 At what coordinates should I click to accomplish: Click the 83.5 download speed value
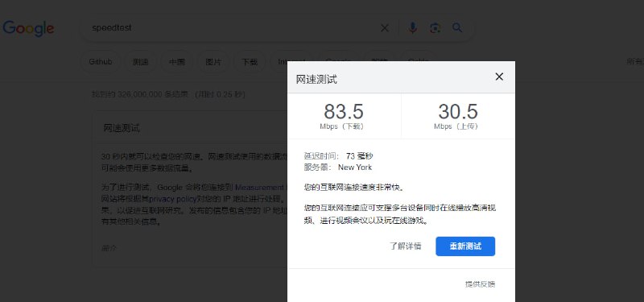(344, 111)
